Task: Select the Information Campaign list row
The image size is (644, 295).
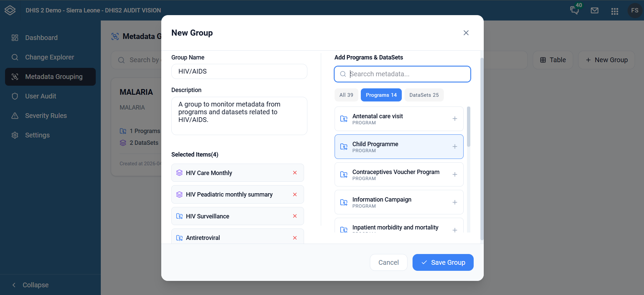Action: point(399,202)
